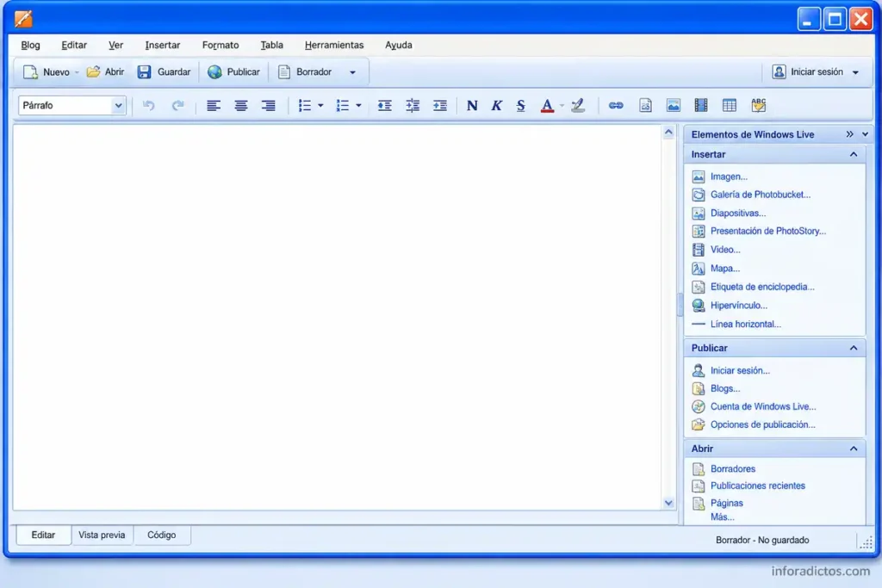This screenshot has width=882, height=588.
Task: Click inside the blank editor area
Action: coord(338,317)
